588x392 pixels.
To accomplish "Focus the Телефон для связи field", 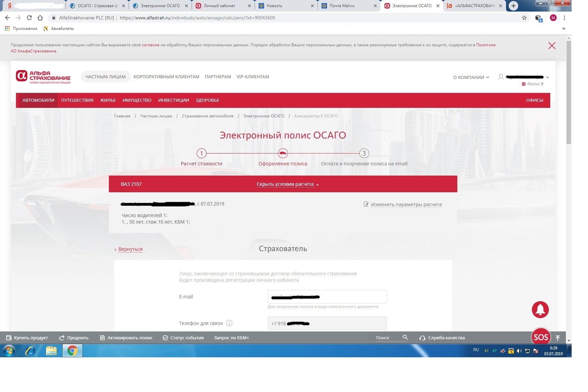I will (x=327, y=323).
